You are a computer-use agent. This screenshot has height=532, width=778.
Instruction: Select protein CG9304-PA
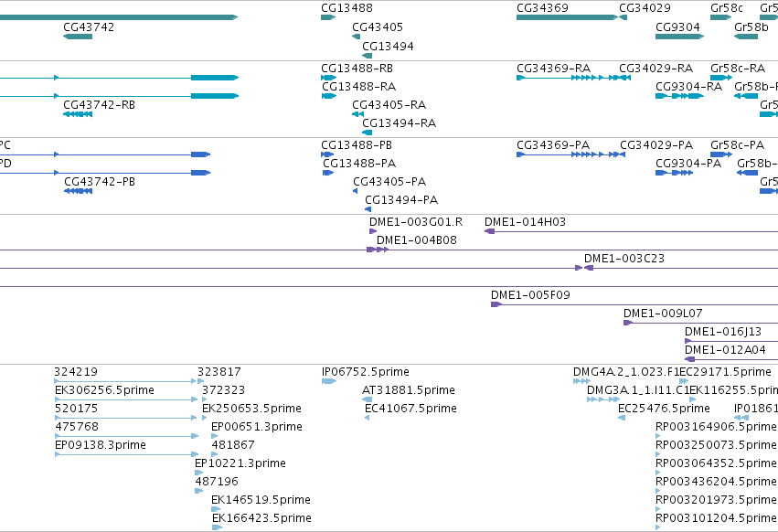pyautogui.click(x=674, y=173)
